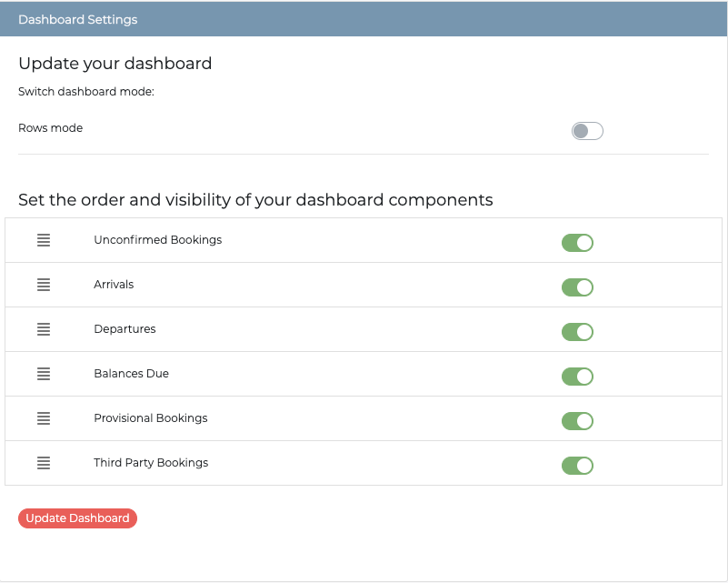Disable Third Party Bookings toggle
The image size is (728, 583).
[577, 466]
